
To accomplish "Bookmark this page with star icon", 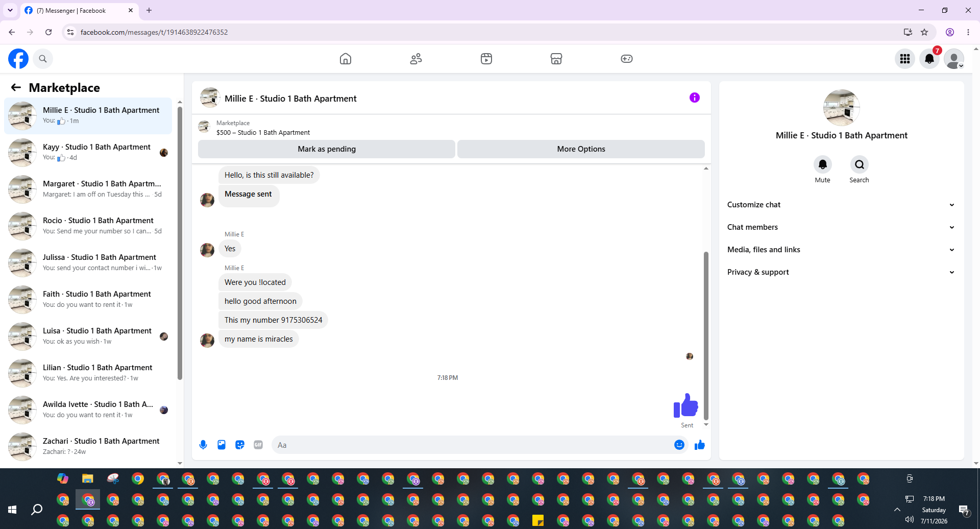I will coord(924,32).
